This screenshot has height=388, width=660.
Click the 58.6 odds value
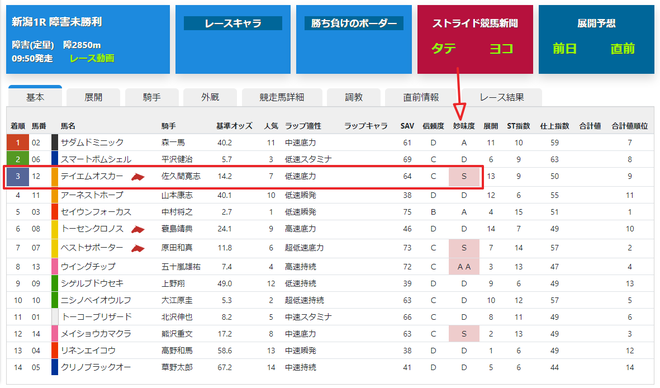(x=225, y=351)
